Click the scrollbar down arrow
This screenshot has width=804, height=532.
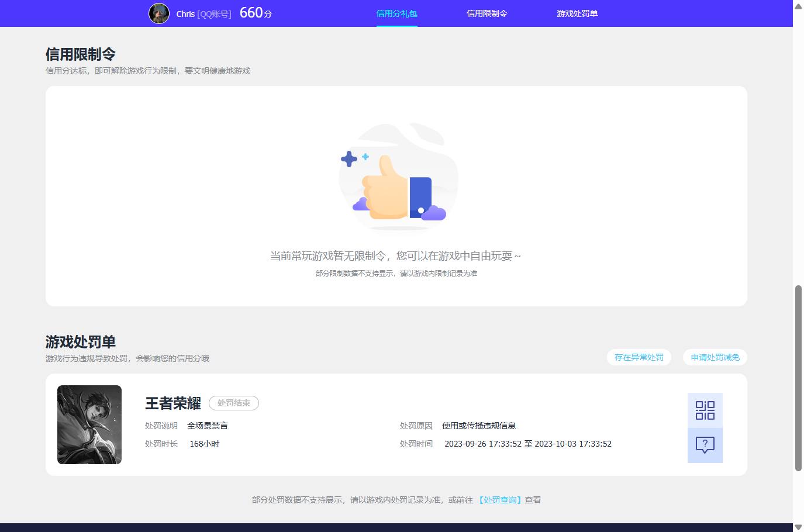pyautogui.click(x=797, y=527)
